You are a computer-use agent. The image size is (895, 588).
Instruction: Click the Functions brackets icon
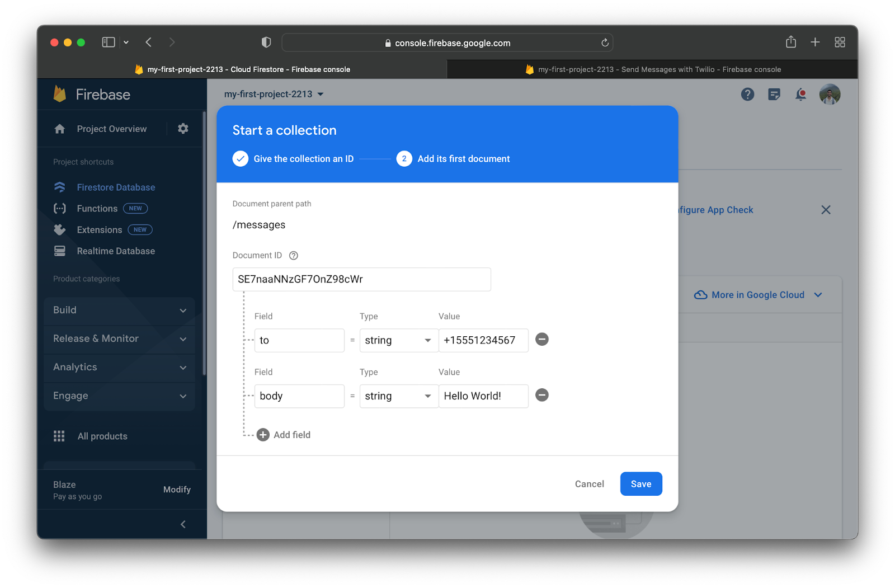pyautogui.click(x=60, y=208)
